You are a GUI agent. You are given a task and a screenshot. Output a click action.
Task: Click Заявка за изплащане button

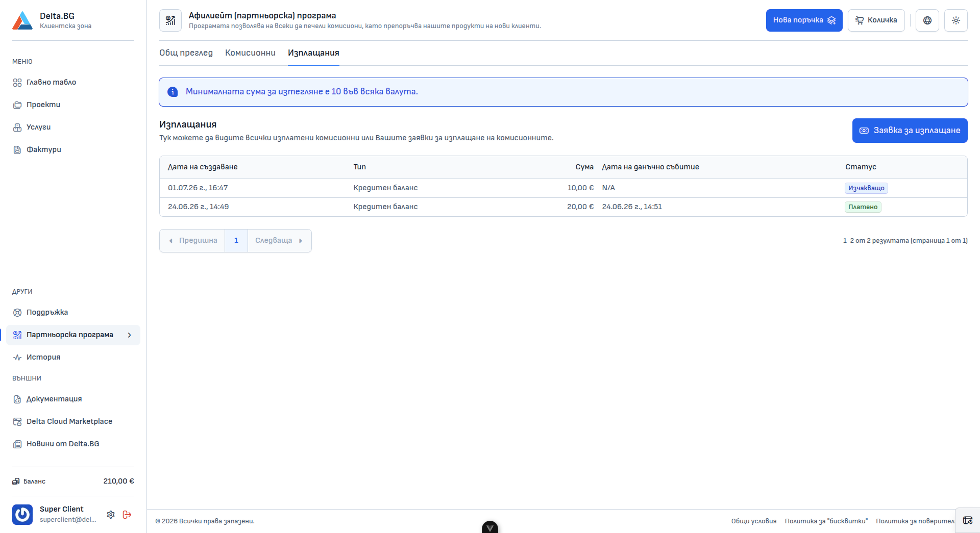click(x=910, y=131)
